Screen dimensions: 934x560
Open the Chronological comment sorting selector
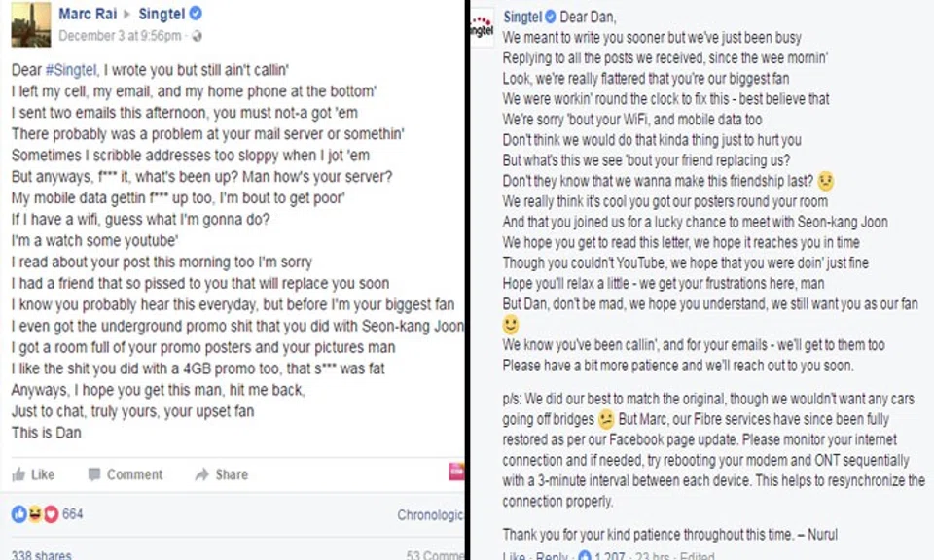coord(429,516)
